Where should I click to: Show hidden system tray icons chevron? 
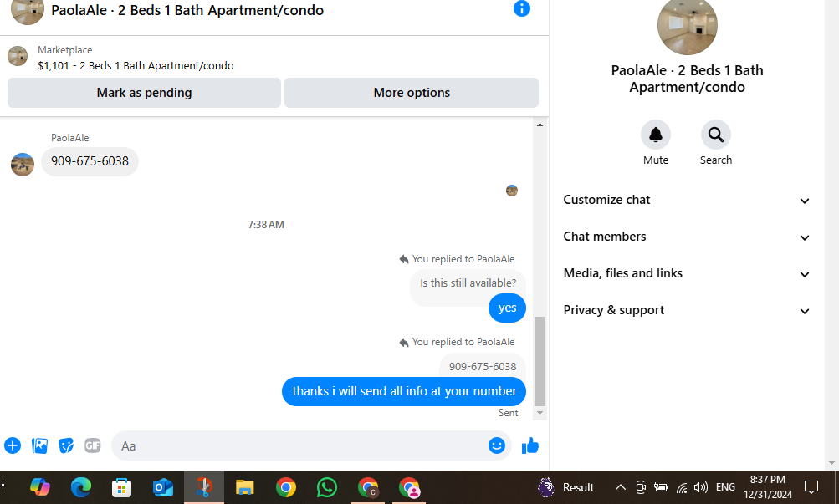pos(620,487)
